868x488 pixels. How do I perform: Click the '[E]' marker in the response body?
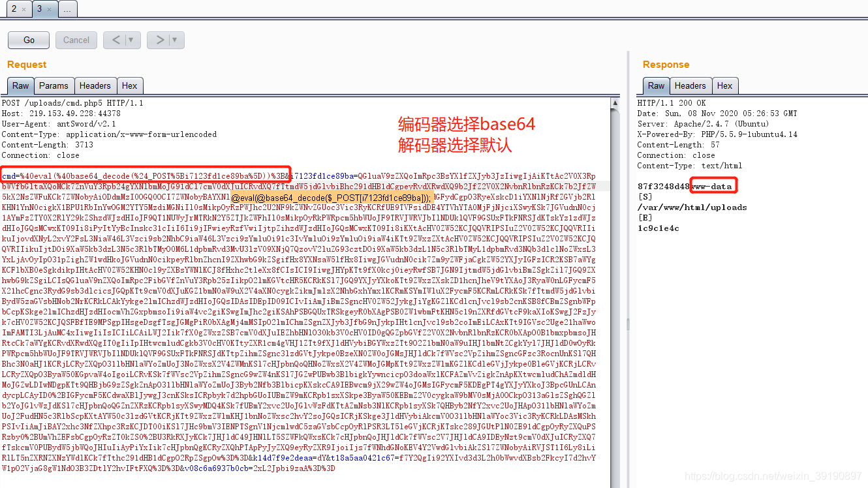644,218
